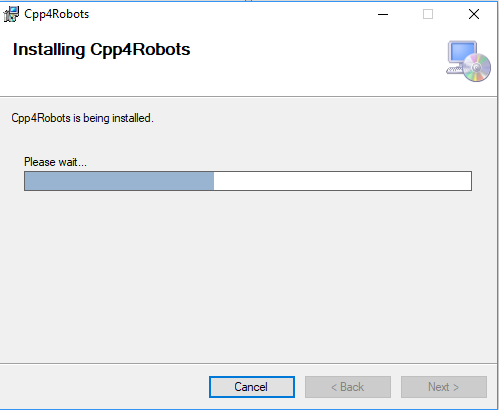Click the computer monitor in the banner graphic

462,52
